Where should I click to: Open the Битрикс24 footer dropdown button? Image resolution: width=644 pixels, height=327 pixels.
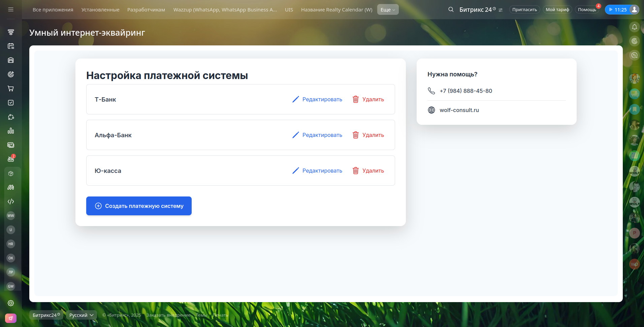46,315
